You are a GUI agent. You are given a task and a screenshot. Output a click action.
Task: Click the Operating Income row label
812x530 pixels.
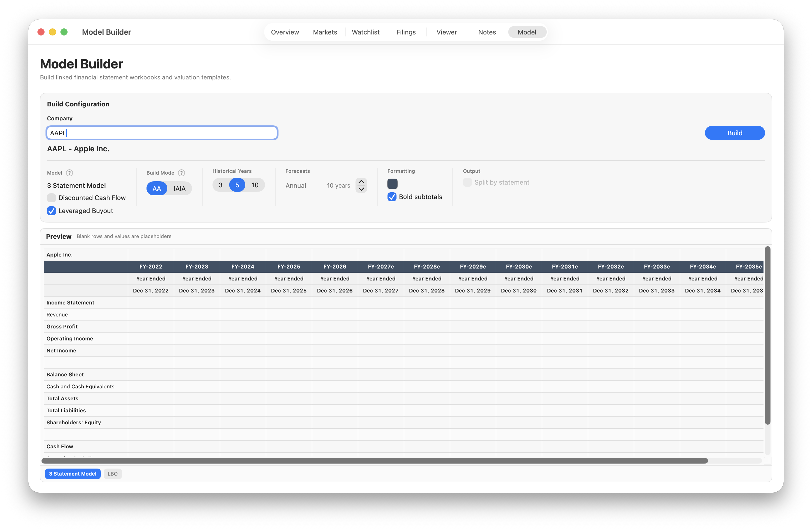tap(69, 338)
